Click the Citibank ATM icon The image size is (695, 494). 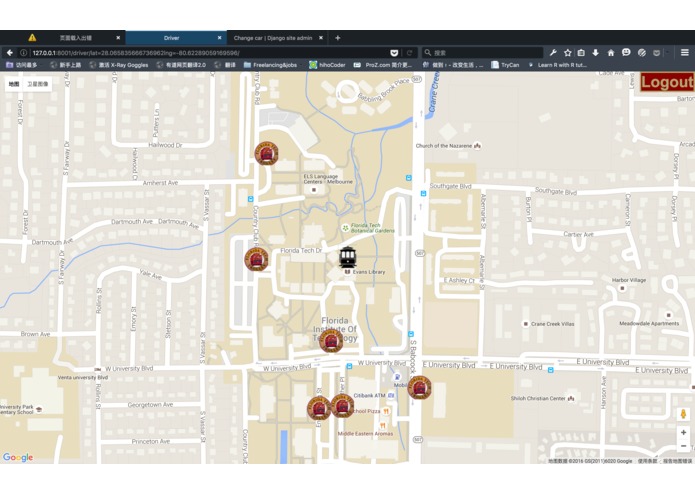click(391, 395)
